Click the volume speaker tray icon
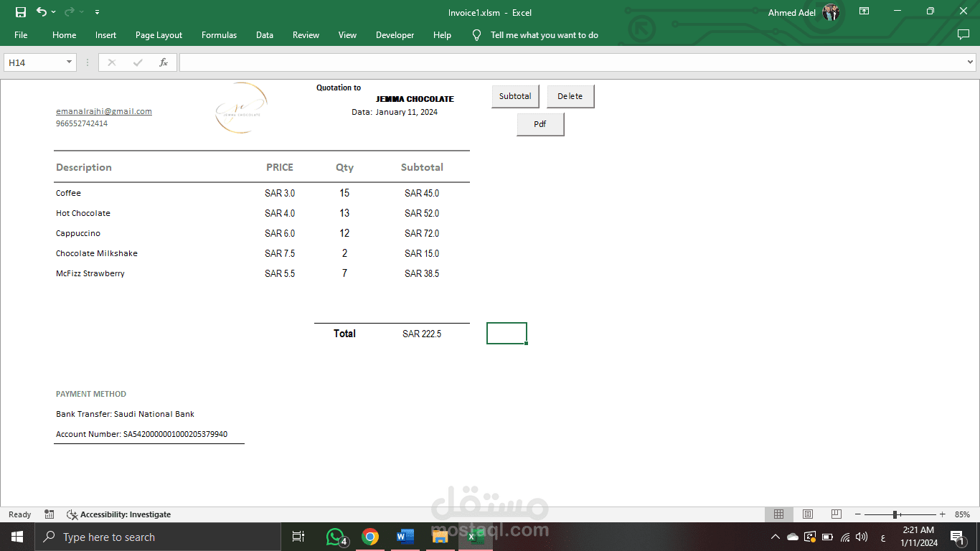 (862, 537)
